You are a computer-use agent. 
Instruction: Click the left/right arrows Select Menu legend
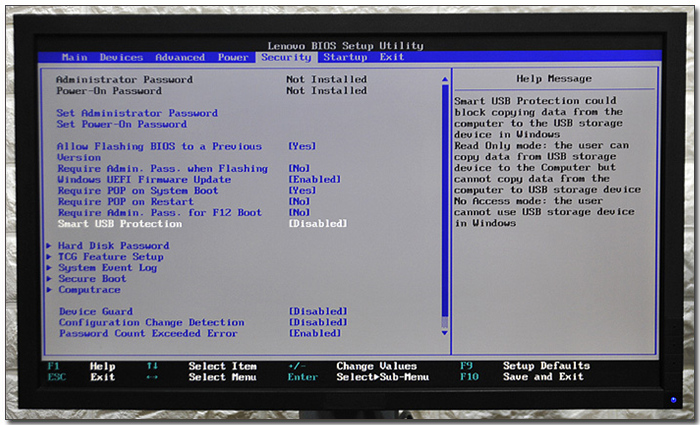(201, 377)
